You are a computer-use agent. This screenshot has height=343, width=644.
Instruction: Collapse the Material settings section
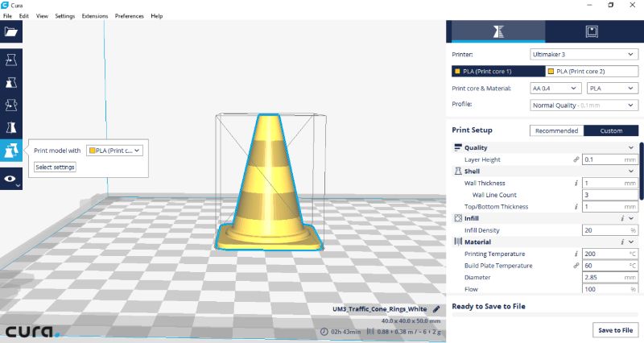tap(631, 242)
